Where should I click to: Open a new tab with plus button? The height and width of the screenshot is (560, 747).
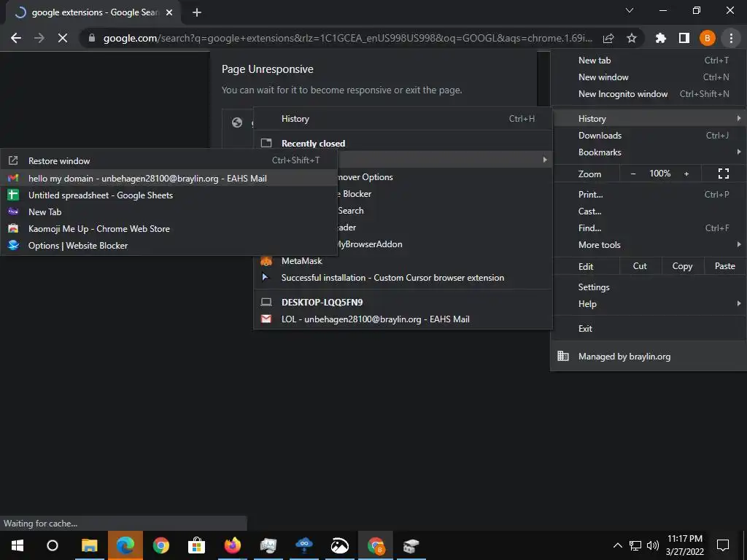pyautogui.click(x=197, y=12)
